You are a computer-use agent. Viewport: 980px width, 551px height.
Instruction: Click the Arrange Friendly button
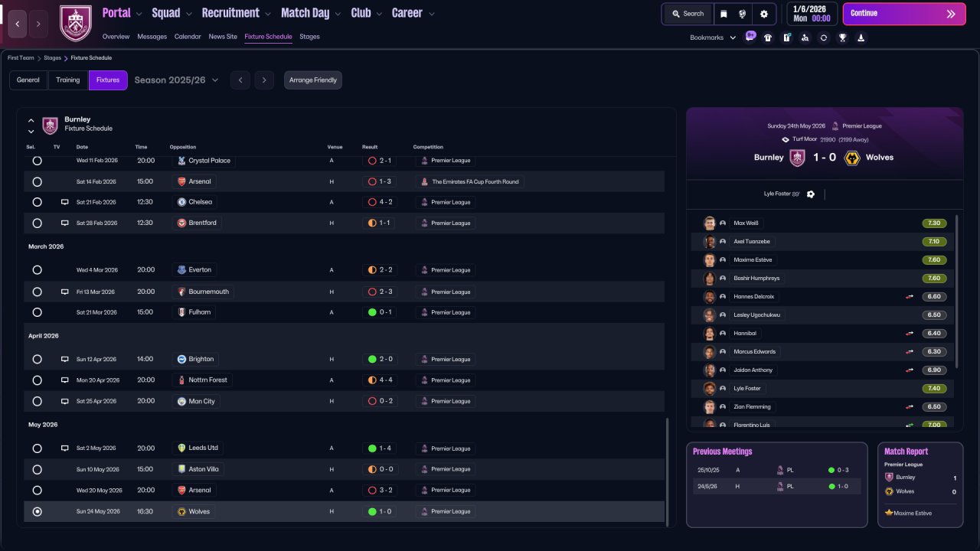[313, 80]
